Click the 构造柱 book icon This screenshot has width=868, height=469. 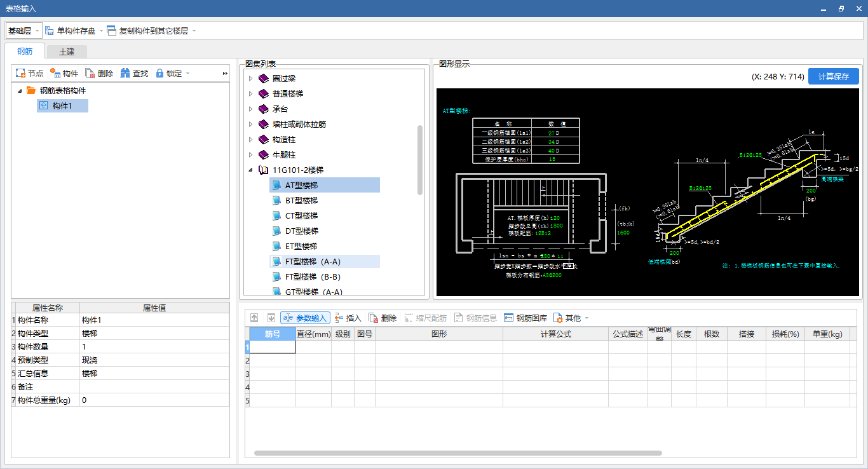(x=264, y=139)
